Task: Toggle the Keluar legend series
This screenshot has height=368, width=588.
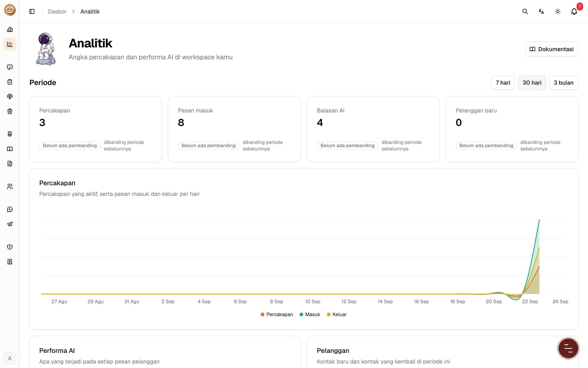Action: [x=337, y=314]
